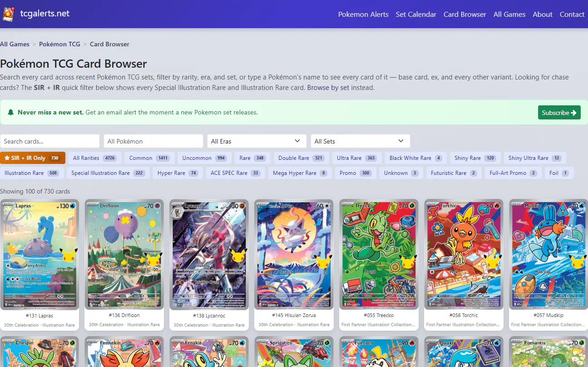
Task: Click the Pokémon TCG breadcrumb link
Action: pyautogui.click(x=59, y=44)
